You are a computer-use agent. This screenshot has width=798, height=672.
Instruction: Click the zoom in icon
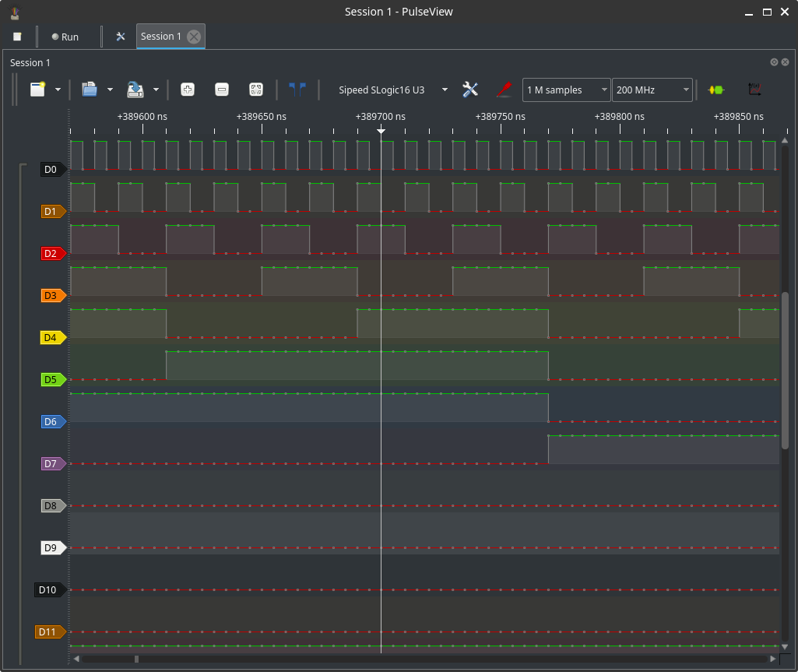188,90
